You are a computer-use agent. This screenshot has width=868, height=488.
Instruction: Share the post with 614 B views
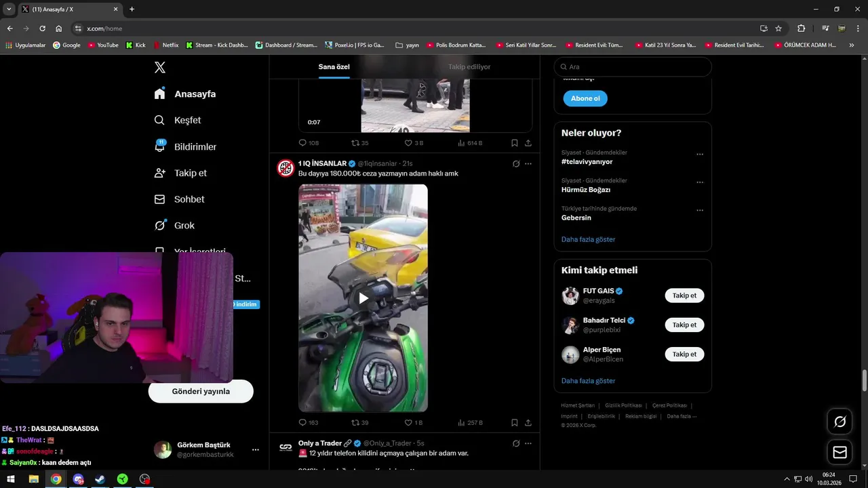(x=528, y=143)
